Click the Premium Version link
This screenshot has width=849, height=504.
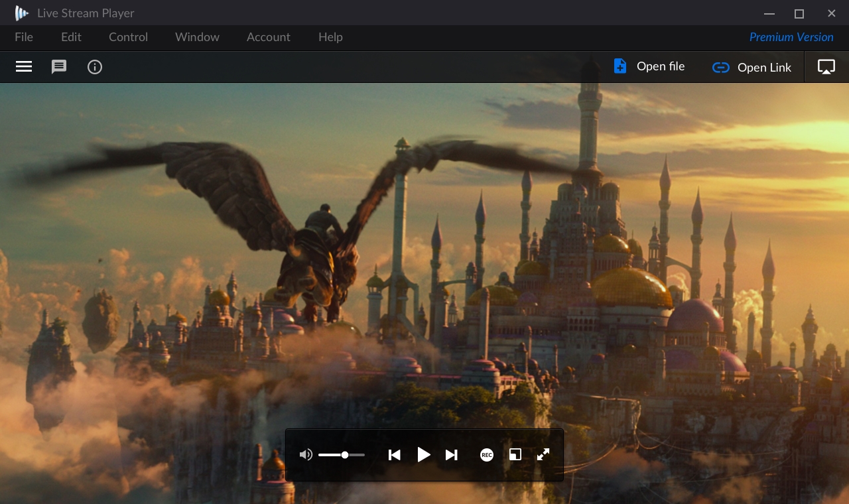[x=791, y=37]
